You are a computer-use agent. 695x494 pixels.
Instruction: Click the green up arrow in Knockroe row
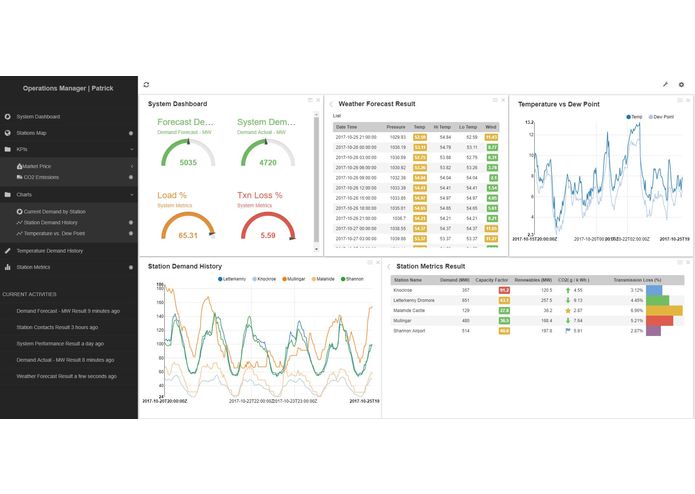pos(568,290)
